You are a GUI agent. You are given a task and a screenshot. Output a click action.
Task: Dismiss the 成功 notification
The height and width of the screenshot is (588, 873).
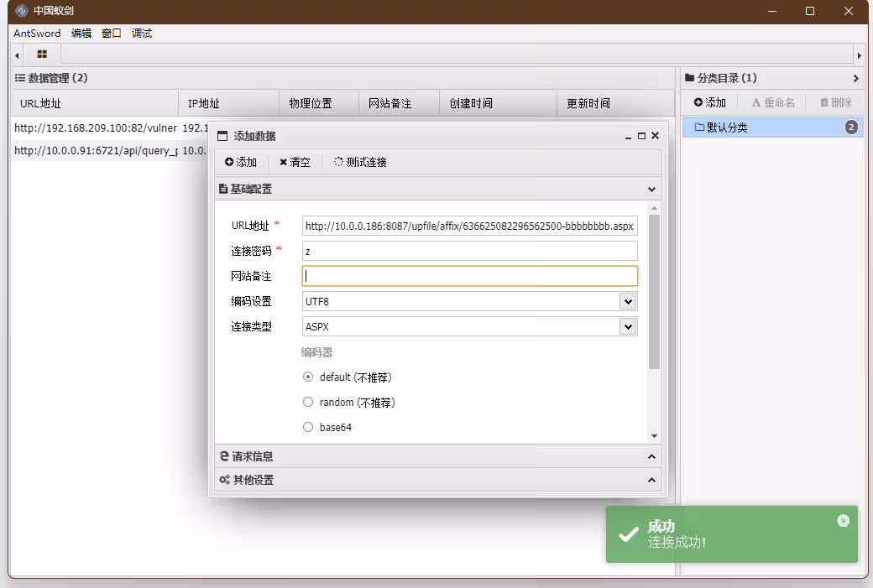843,521
